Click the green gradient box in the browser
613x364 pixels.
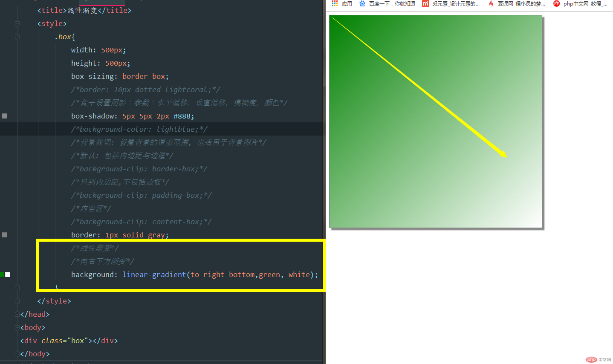pyautogui.click(x=436, y=121)
